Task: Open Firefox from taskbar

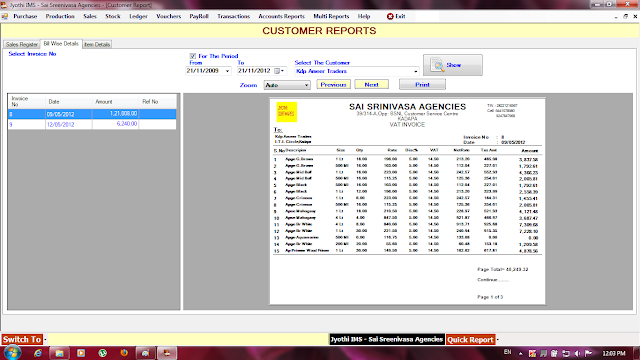Action: (x=124, y=353)
